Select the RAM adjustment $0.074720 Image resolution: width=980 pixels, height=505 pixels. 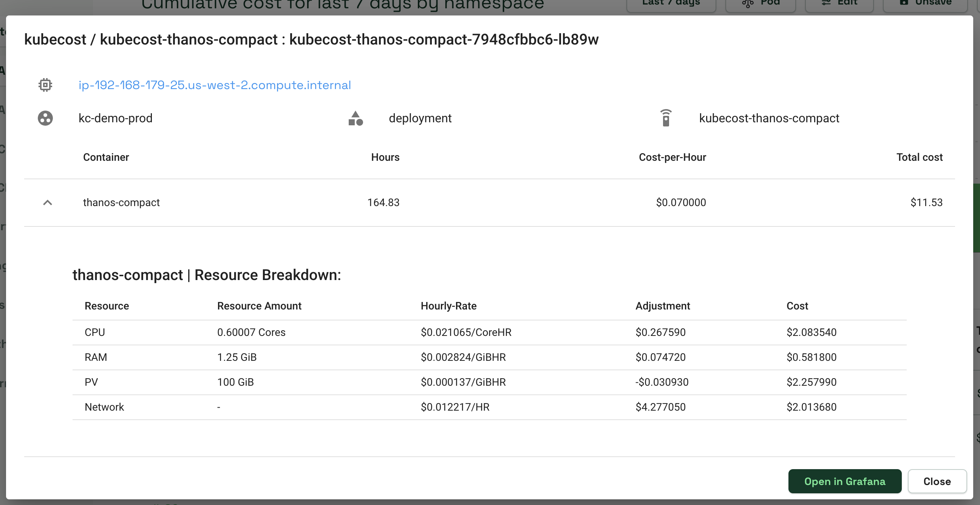click(x=660, y=357)
